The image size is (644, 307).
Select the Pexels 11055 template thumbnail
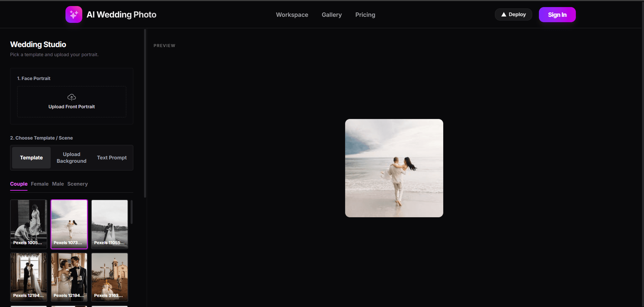[x=109, y=224]
